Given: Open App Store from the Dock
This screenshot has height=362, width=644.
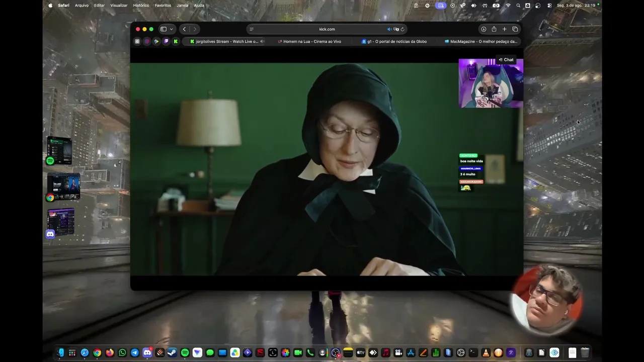Looking at the screenshot, I should 411,352.
